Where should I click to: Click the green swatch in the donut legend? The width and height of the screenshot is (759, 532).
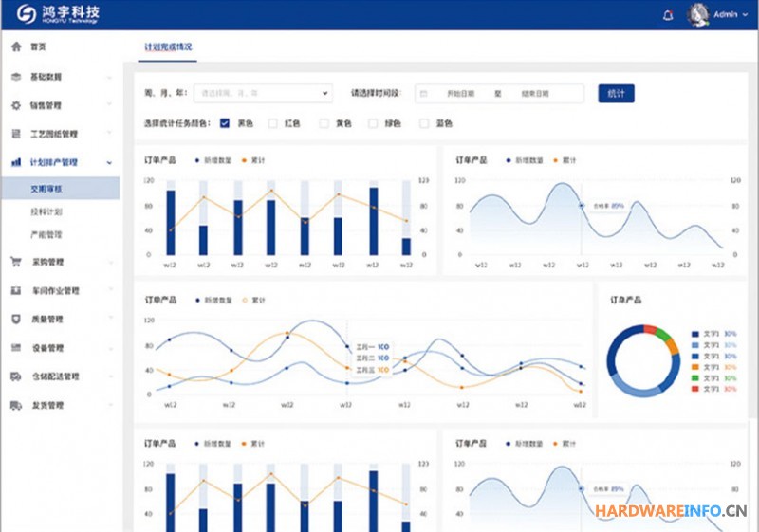pos(695,378)
